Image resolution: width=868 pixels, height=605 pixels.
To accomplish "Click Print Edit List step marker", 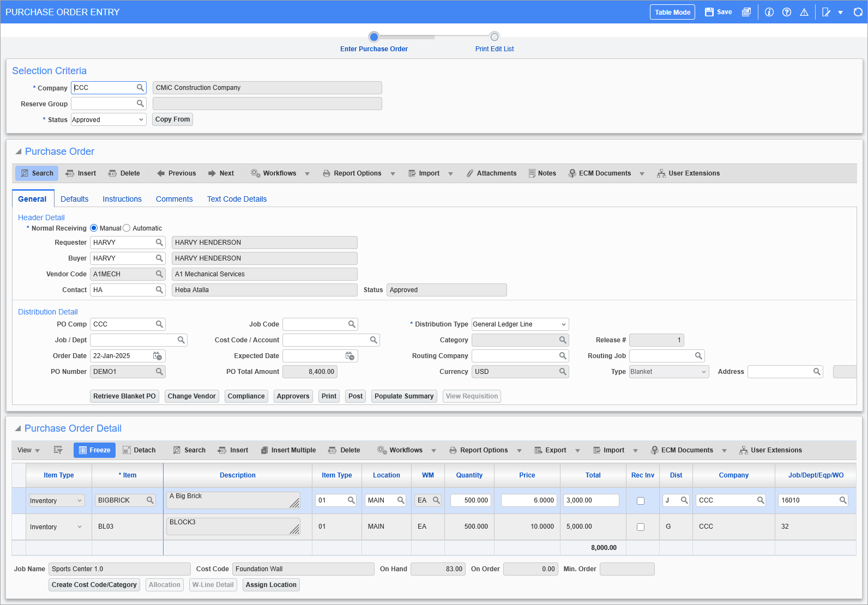I will (x=494, y=37).
